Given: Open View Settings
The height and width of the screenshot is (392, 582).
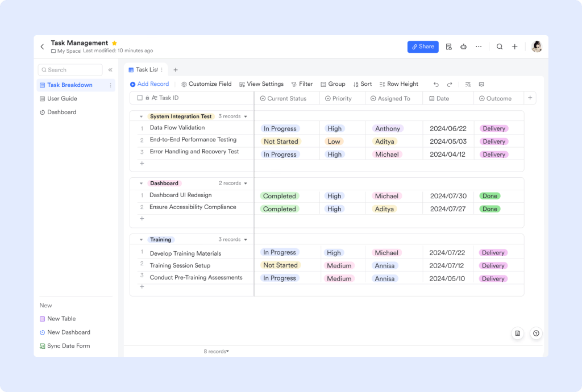Looking at the screenshot, I should [261, 84].
